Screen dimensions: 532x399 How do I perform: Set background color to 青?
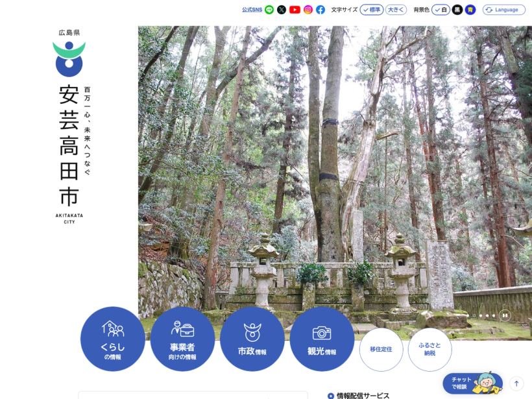pyautogui.click(x=470, y=10)
